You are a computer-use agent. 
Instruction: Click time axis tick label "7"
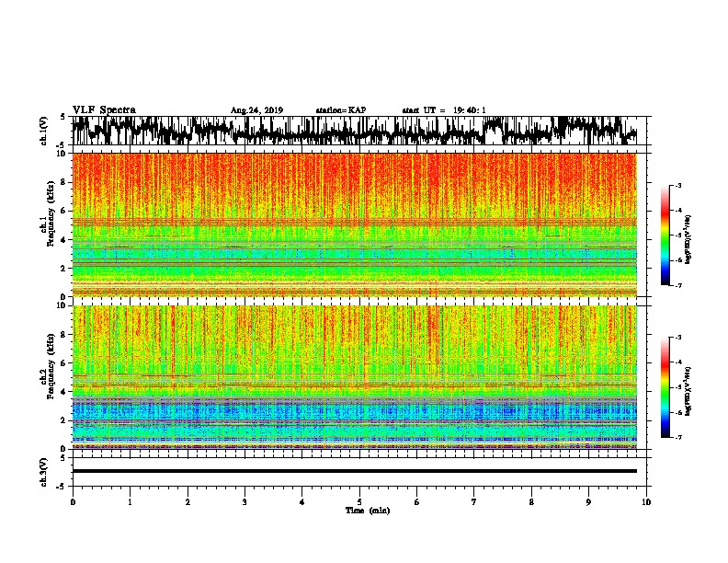click(474, 502)
